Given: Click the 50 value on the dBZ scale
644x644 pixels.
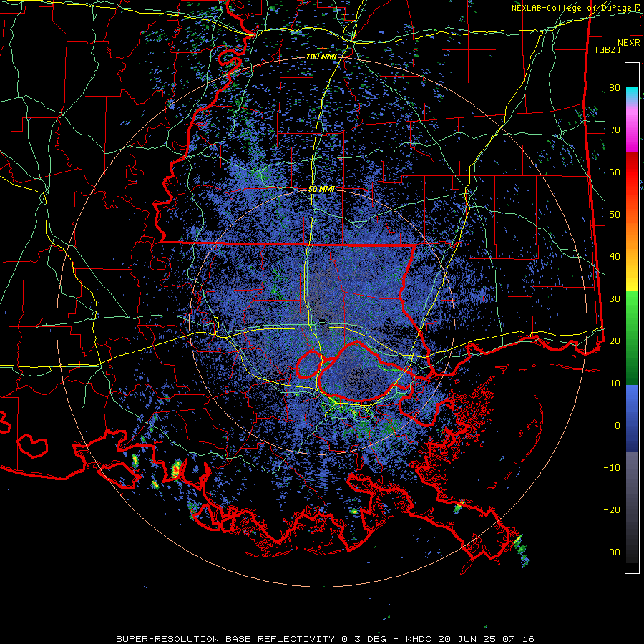Looking at the screenshot, I should (x=615, y=215).
